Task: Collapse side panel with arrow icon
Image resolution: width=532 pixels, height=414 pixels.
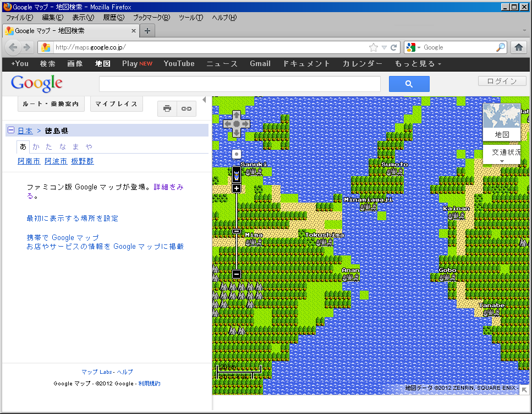Action: tap(204, 100)
